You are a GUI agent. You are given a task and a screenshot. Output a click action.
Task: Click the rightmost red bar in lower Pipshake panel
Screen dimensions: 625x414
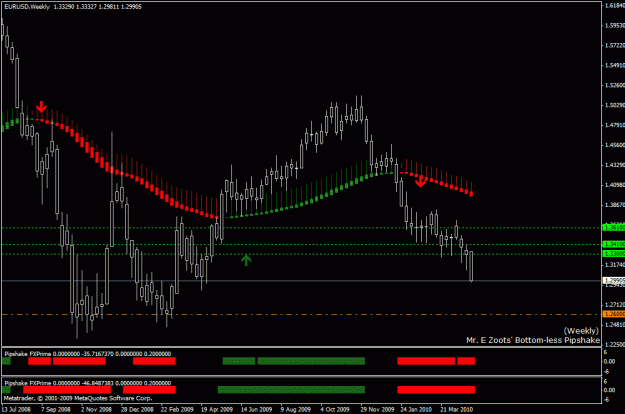pyautogui.click(x=436, y=390)
